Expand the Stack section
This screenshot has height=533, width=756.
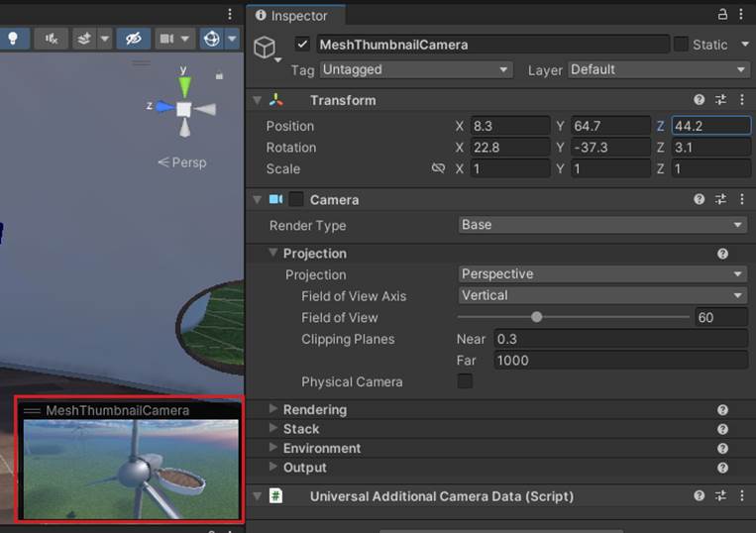pyautogui.click(x=273, y=428)
